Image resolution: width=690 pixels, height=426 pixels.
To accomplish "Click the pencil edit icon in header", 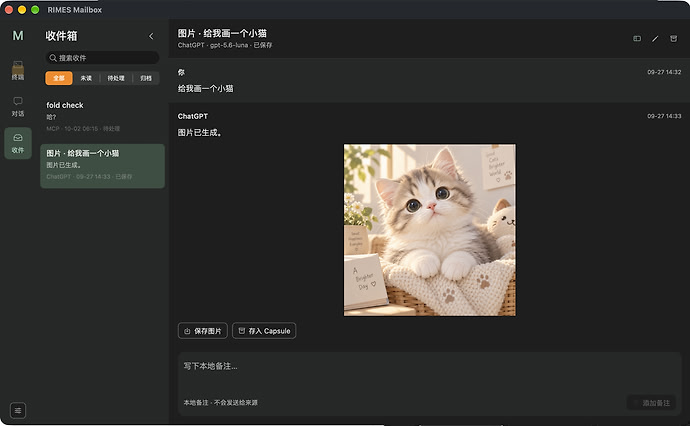I will click(x=655, y=39).
